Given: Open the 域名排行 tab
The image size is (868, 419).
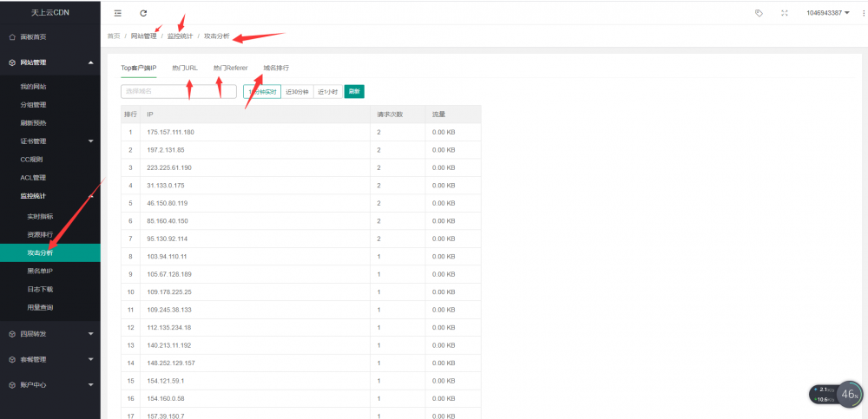Looking at the screenshot, I should pos(276,68).
